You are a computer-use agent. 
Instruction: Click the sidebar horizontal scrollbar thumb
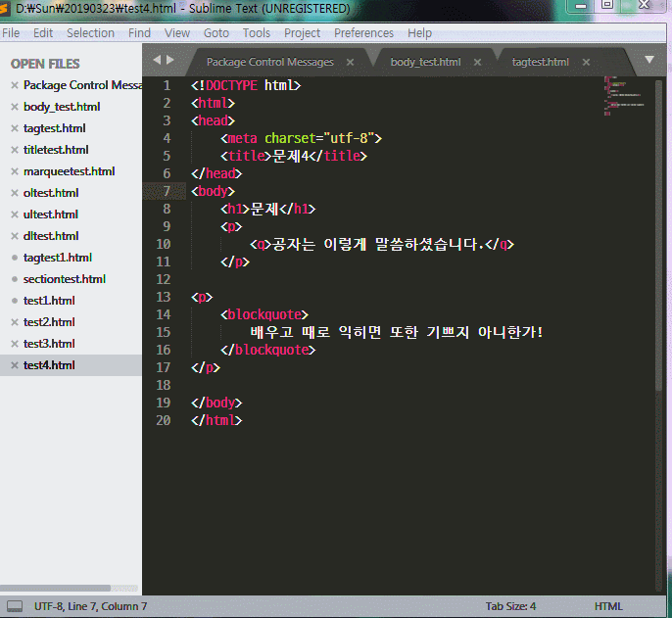(55, 588)
